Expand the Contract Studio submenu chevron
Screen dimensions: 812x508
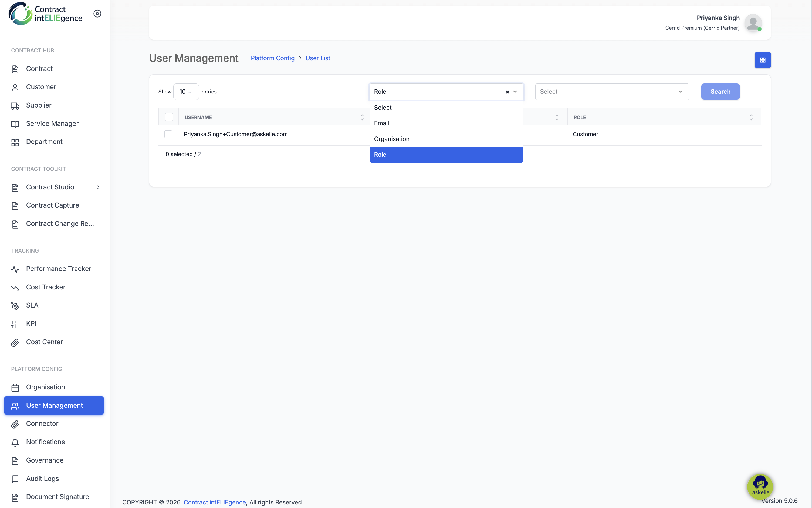click(x=98, y=188)
